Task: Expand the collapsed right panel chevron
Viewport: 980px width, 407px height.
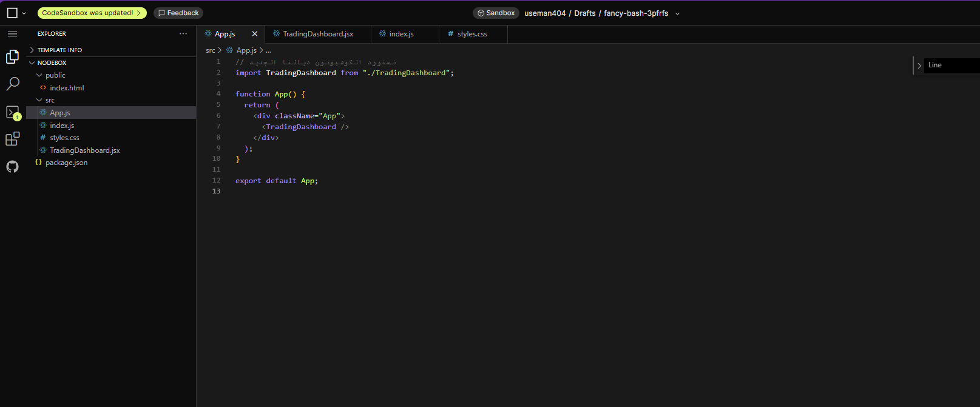Action: [919, 66]
